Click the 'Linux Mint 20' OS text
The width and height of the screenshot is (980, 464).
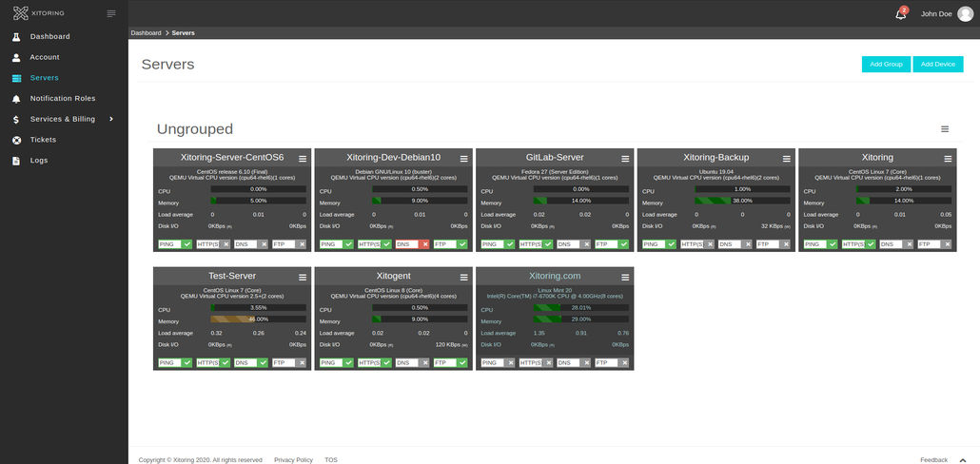[555, 290]
